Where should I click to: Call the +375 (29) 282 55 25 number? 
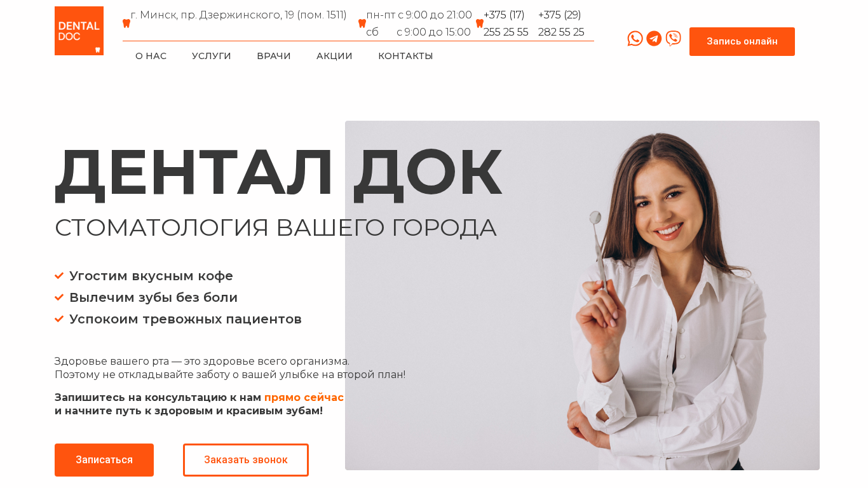(561, 24)
